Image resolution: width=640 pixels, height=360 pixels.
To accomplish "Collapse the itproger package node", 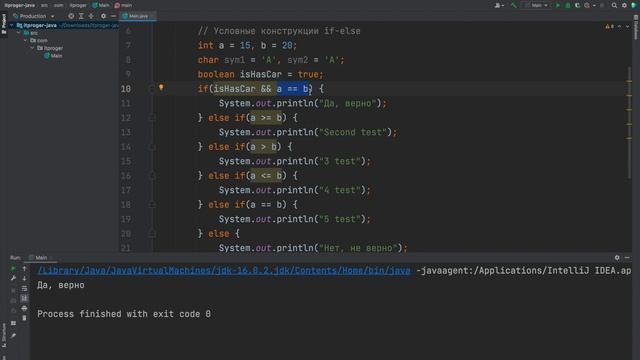I will click(x=33, y=48).
